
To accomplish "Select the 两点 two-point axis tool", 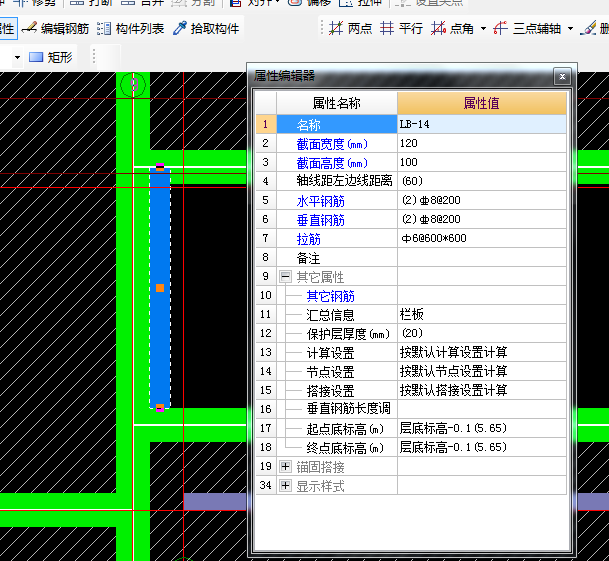I will click(x=350, y=28).
